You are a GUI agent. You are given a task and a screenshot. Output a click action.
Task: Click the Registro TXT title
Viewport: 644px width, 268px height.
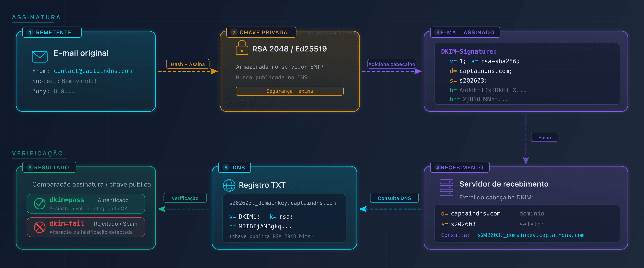tap(262, 185)
